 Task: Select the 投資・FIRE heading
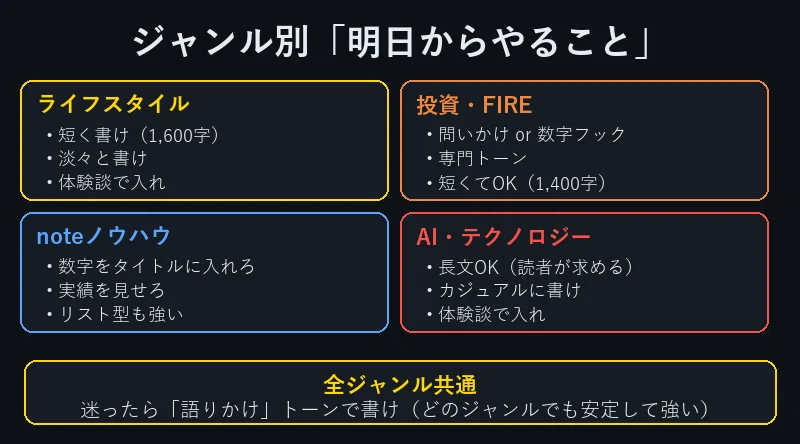[x=474, y=105]
